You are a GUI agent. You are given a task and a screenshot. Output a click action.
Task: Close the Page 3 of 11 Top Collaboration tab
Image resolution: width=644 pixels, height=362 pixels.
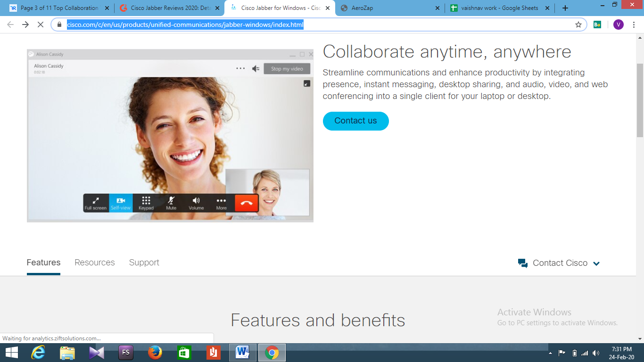(x=107, y=8)
